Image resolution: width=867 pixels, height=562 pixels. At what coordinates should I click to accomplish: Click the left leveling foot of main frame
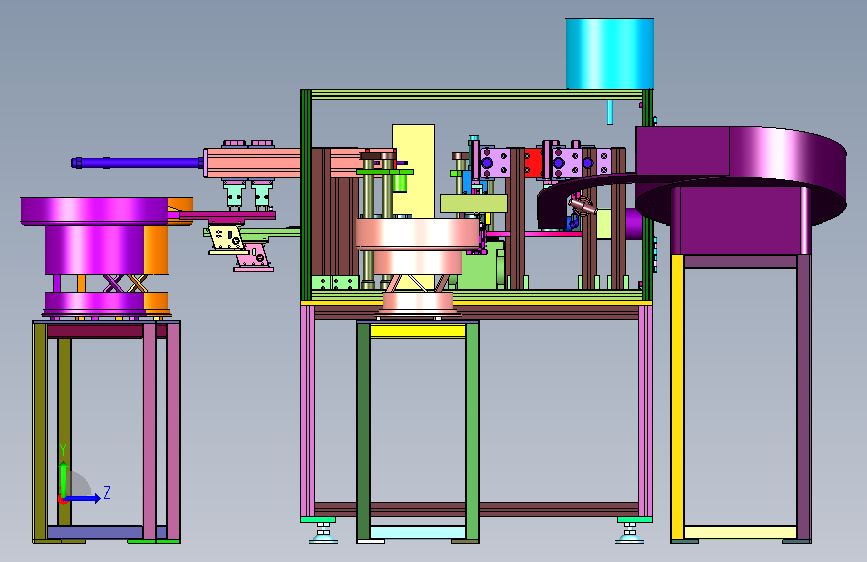tap(323, 535)
